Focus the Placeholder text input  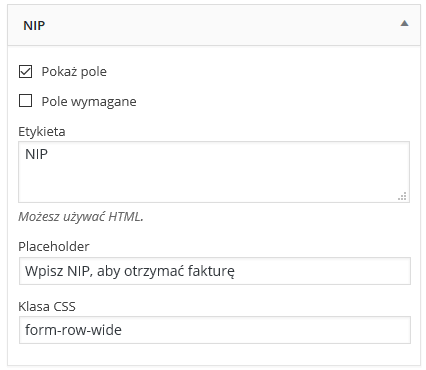[215, 271]
